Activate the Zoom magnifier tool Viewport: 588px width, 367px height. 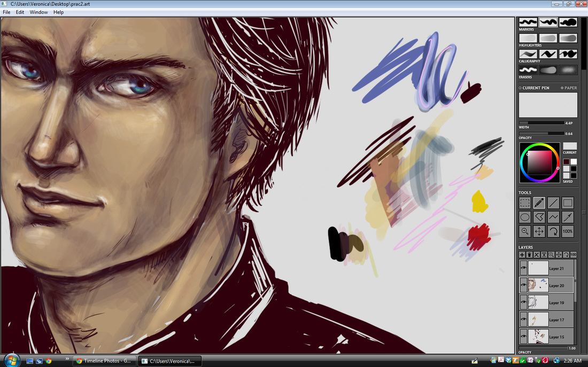click(x=525, y=231)
